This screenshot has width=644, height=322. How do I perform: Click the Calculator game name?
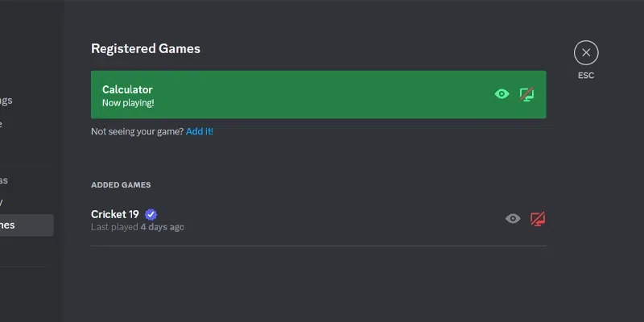click(x=127, y=89)
